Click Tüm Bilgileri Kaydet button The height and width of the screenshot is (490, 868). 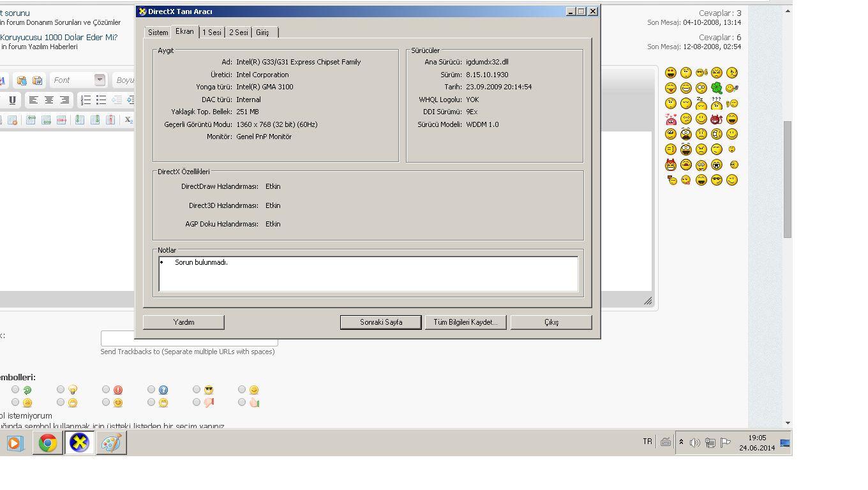pos(465,322)
